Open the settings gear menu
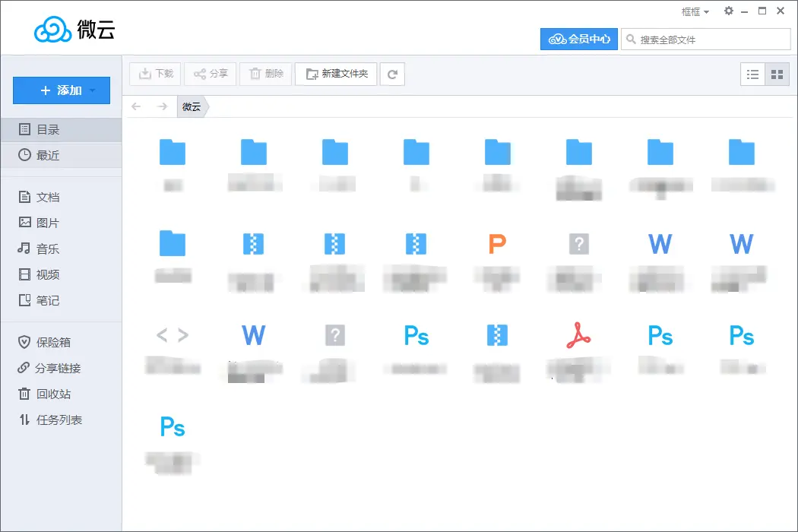This screenshot has height=532, width=798. pyautogui.click(x=729, y=11)
